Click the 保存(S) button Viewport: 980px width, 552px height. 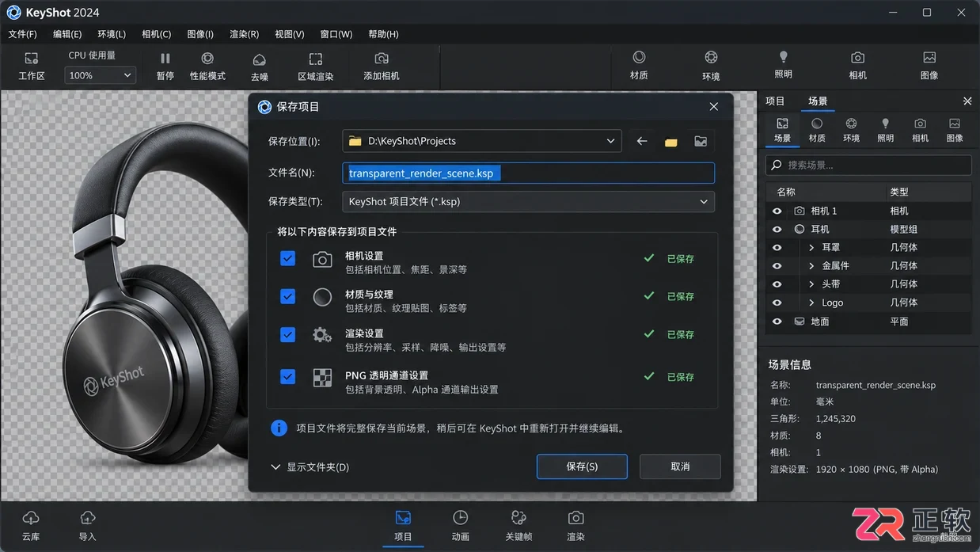pyautogui.click(x=582, y=466)
